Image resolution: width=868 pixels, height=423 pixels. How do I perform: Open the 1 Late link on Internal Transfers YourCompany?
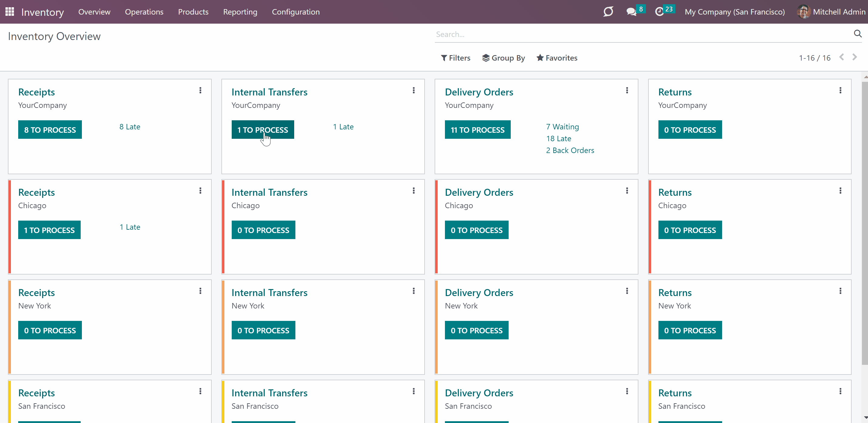[x=343, y=127]
